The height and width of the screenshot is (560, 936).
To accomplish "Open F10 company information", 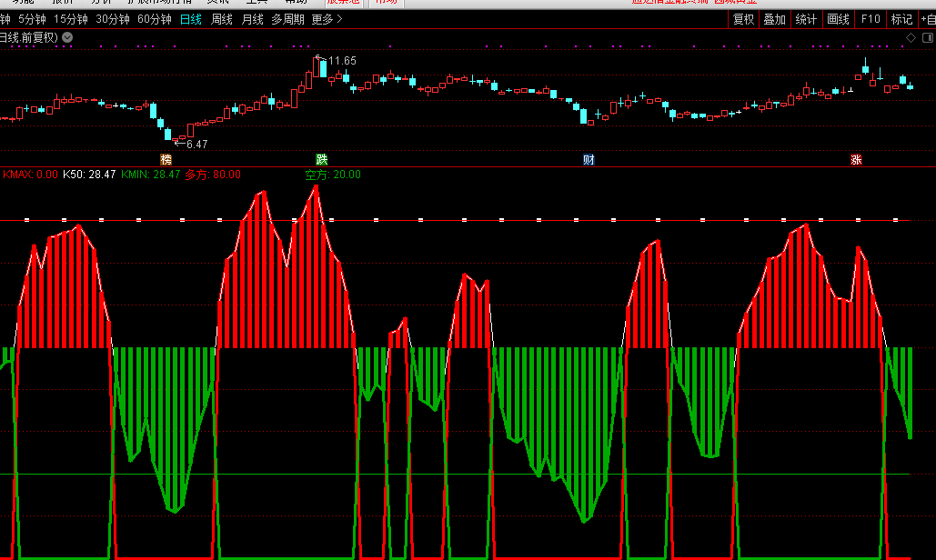I will click(x=871, y=19).
